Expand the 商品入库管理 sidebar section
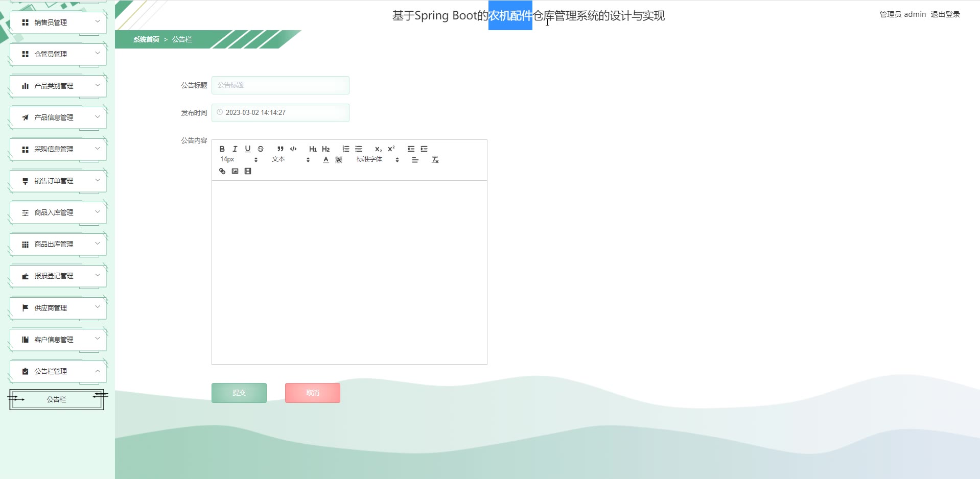This screenshot has width=980, height=479. (x=58, y=212)
